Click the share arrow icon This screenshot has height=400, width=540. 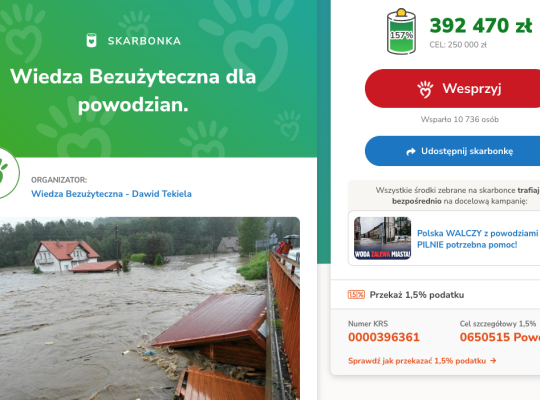coord(411,151)
